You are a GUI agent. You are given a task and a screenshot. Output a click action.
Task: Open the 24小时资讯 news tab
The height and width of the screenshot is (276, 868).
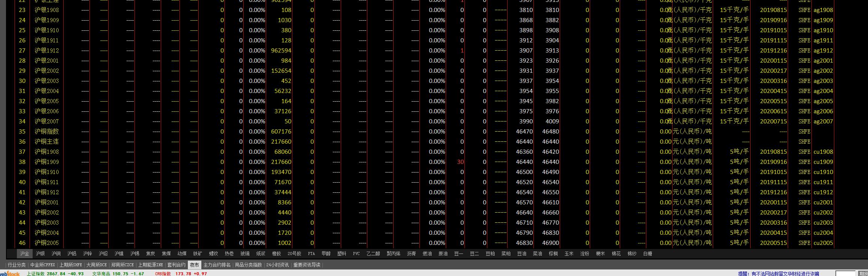pyautogui.click(x=277, y=265)
